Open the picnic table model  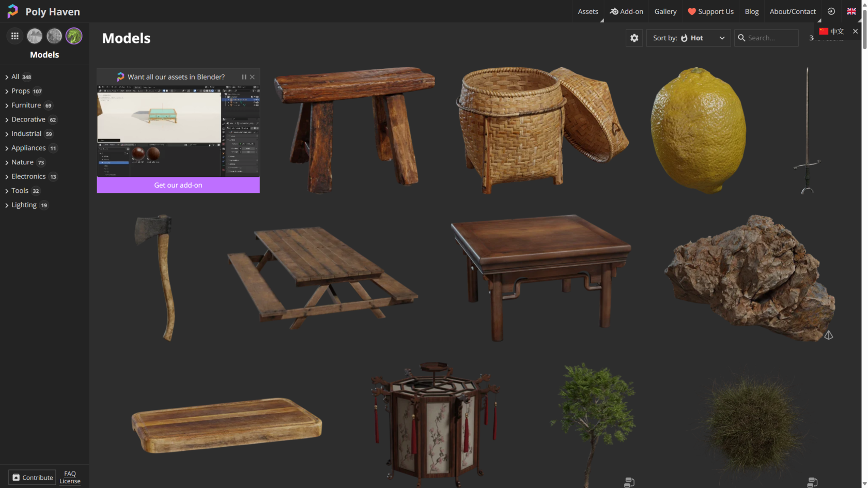click(323, 278)
